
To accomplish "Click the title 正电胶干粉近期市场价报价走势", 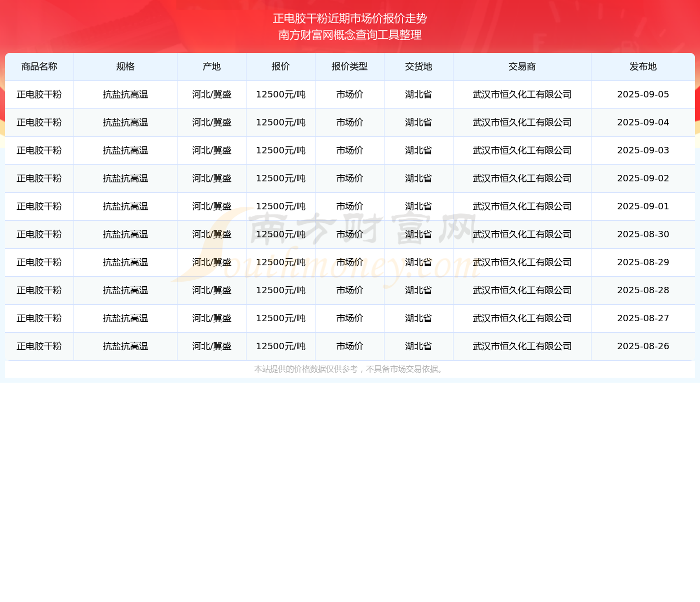I will [x=350, y=18].
